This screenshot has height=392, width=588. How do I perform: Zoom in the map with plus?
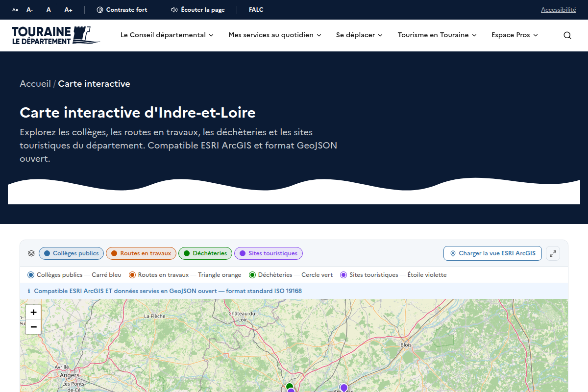(33, 312)
